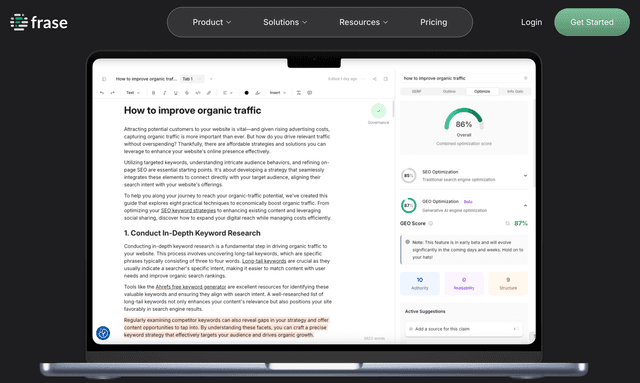Click the frase logo
Viewport: 640px width, 383px height.
click(x=39, y=22)
